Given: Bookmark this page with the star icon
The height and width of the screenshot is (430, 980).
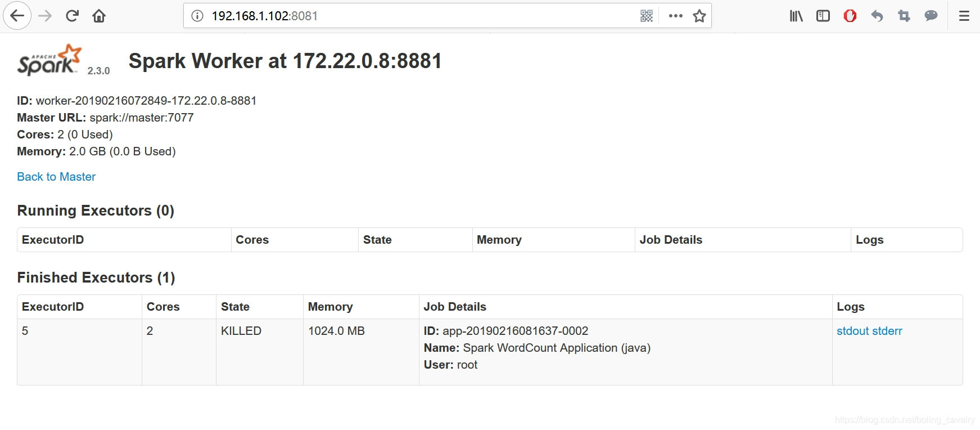Looking at the screenshot, I should [699, 16].
